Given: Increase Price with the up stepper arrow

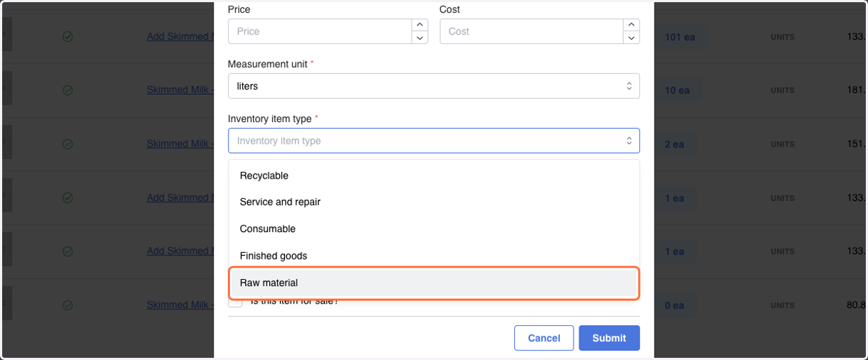Looking at the screenshot, I should (420, 25).
